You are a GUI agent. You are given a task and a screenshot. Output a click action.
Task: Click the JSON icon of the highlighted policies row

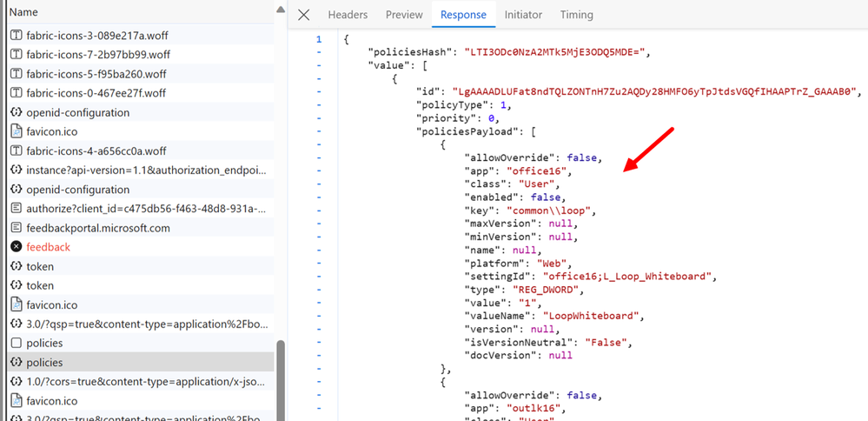click(17, 362)
